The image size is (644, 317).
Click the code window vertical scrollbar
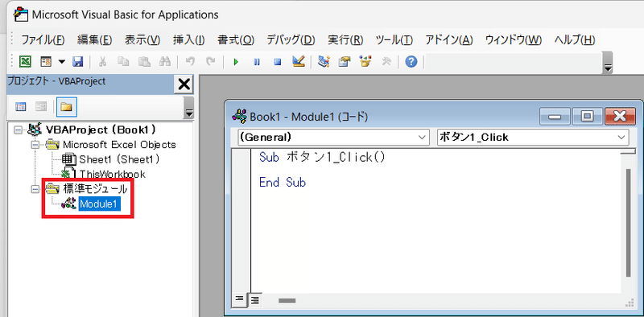pyautogui.click(x=628, y=222)
